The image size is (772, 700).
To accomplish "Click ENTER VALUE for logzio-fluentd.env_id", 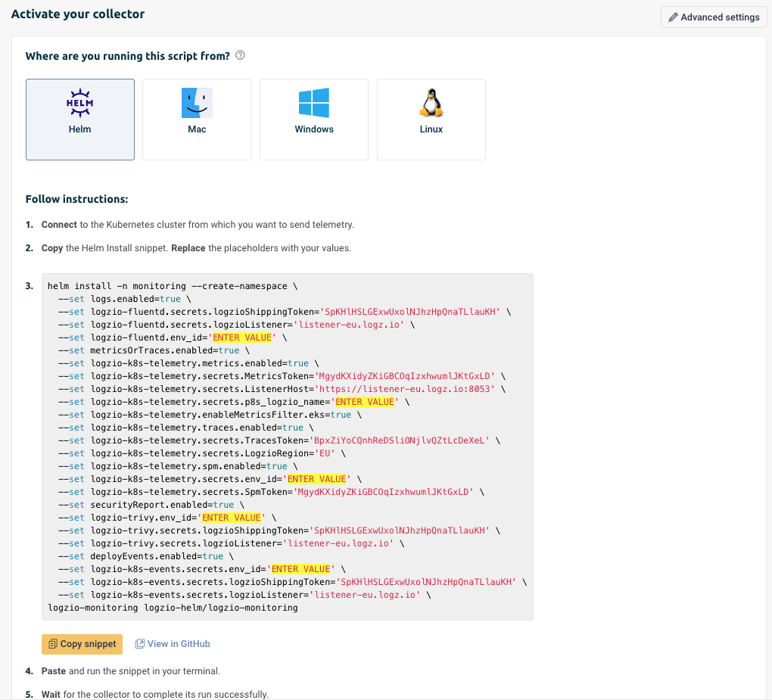I will [x=241, y=338].
